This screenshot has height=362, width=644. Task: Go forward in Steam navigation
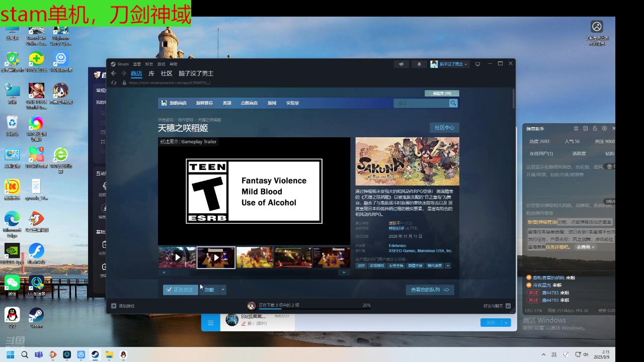[123, 73]
